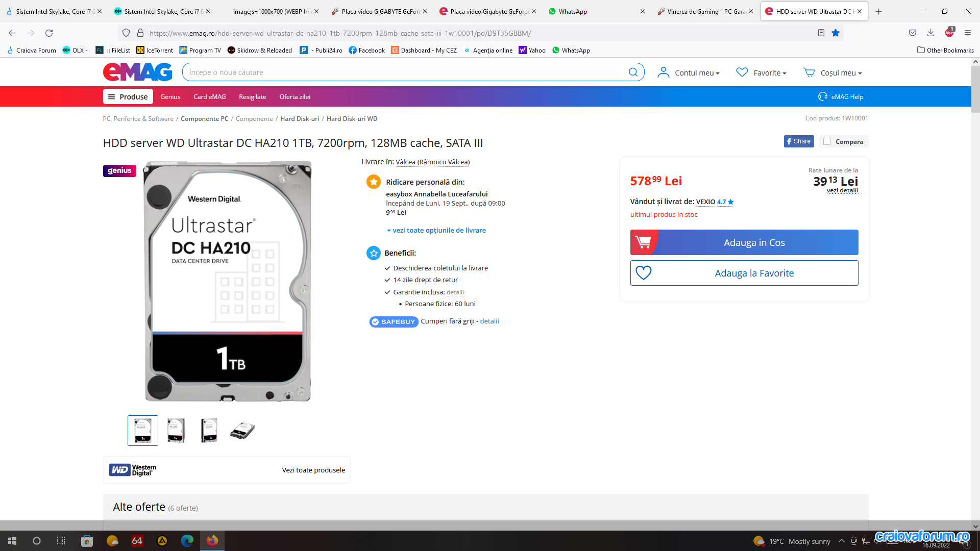Click the eMAG logo
This screenshot has width=980, height=551.
[138, 72]
